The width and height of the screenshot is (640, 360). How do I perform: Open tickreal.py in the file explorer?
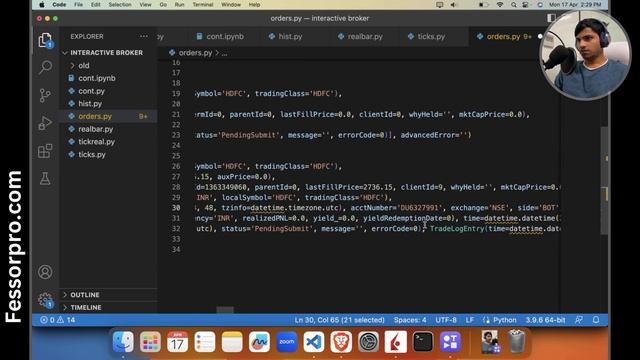click(x=109, y=142)
